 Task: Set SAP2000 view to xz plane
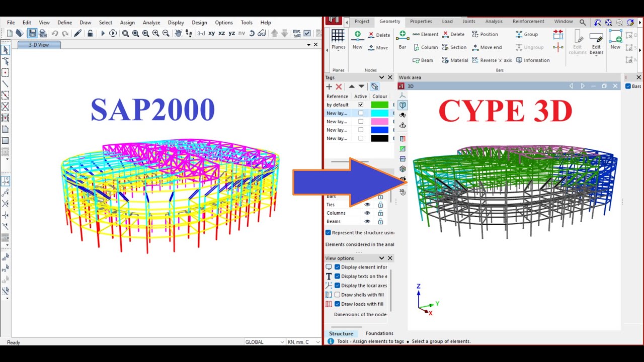(221, 33)
